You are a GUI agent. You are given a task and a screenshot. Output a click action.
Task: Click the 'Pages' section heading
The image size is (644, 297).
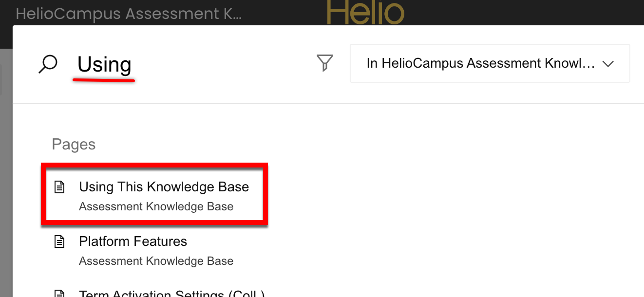click(74, 145)
